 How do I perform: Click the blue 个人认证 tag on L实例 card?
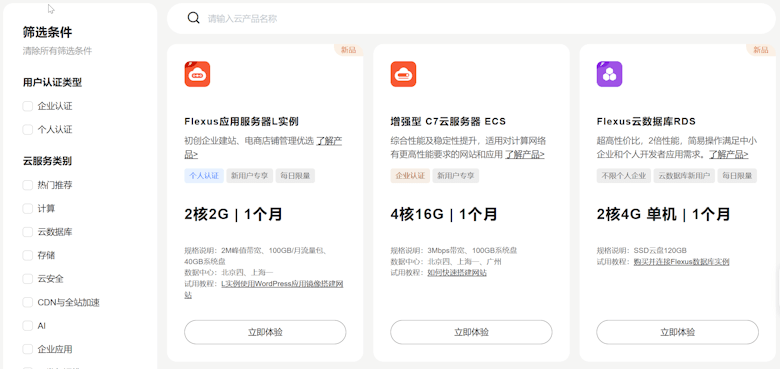coord(204,176)
